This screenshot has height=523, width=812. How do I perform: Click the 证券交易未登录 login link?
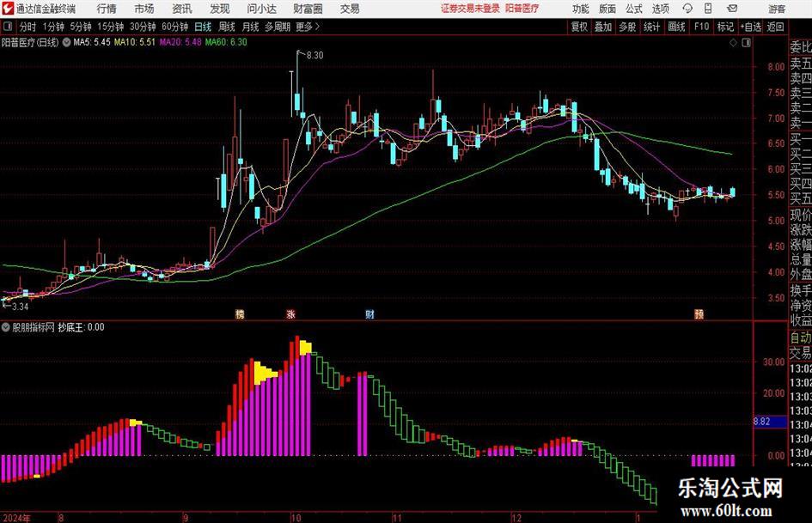pyautogui.click(x=470, y=9)
